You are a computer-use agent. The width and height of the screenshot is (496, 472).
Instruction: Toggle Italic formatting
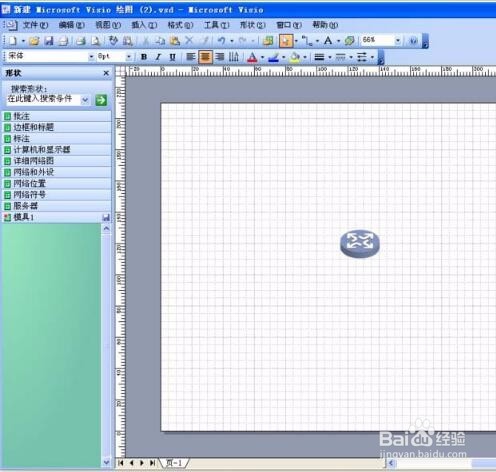click(158, 57)
